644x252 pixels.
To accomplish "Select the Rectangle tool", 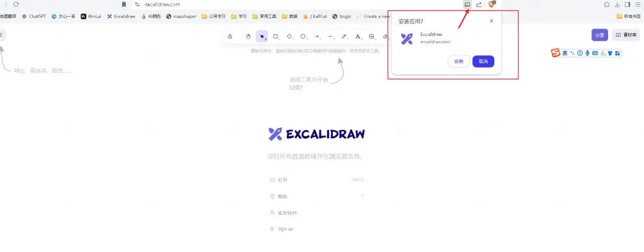I will (276, 36).
